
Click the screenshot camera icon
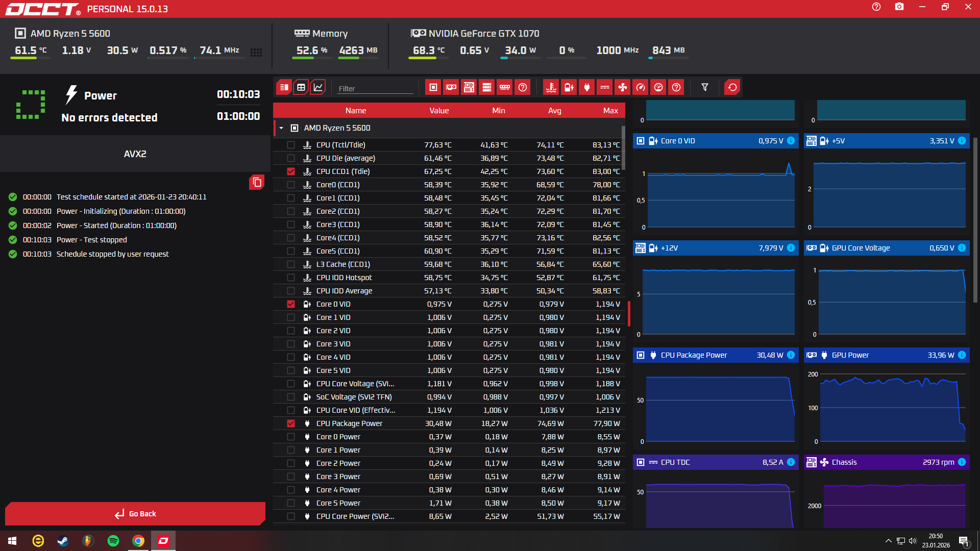click(899, 7)
